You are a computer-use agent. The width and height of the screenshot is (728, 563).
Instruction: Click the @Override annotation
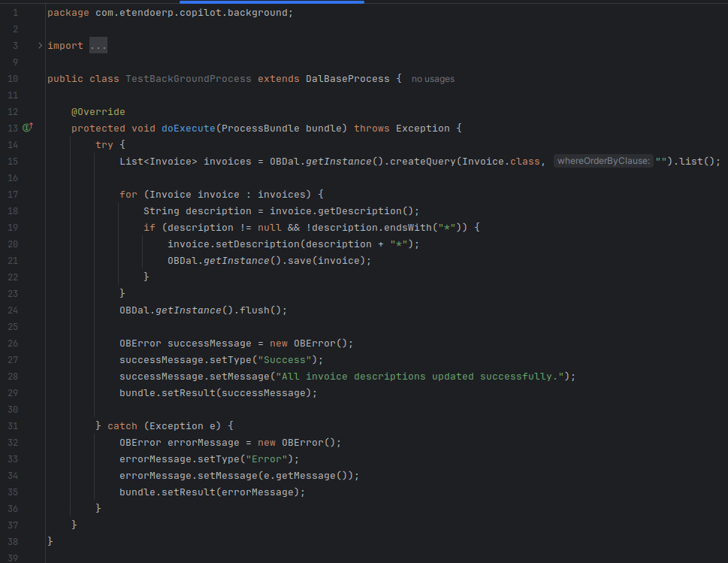98,112
